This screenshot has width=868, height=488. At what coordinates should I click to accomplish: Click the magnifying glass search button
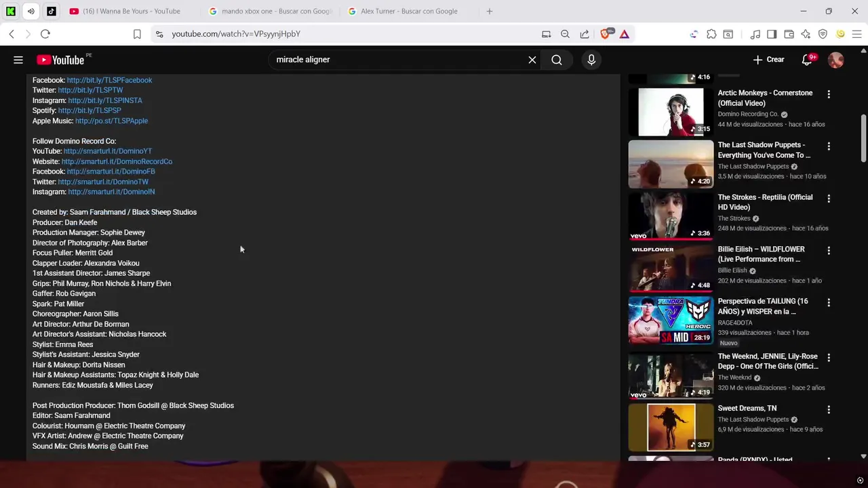pos(557,60)
